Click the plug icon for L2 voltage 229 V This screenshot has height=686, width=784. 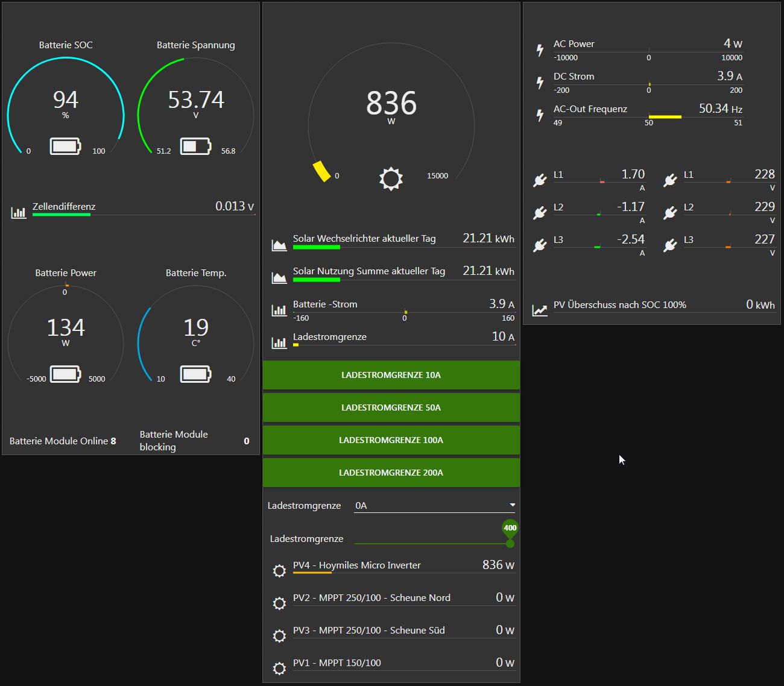click(x=670, y=213)
